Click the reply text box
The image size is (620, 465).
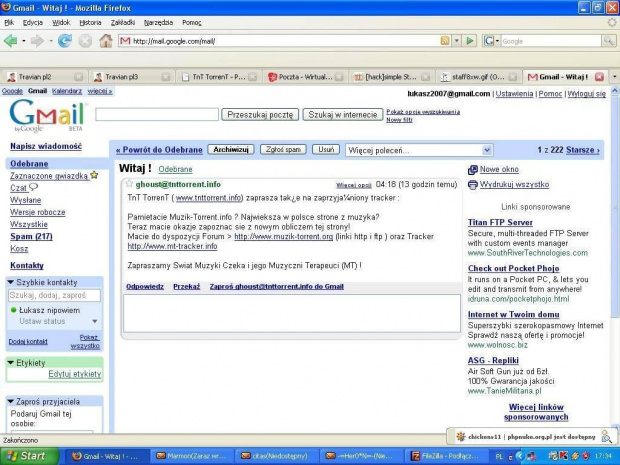[x=292, y=313]
